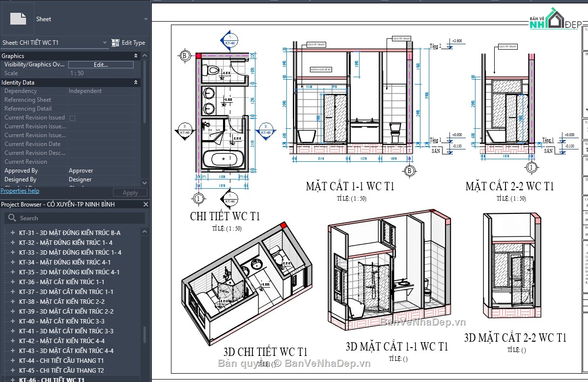Select KT-37 - 3D MẶT CẮT KIẾN TRÚC 1-1
This screenshot has height=382, width=588.
point(66,292)
